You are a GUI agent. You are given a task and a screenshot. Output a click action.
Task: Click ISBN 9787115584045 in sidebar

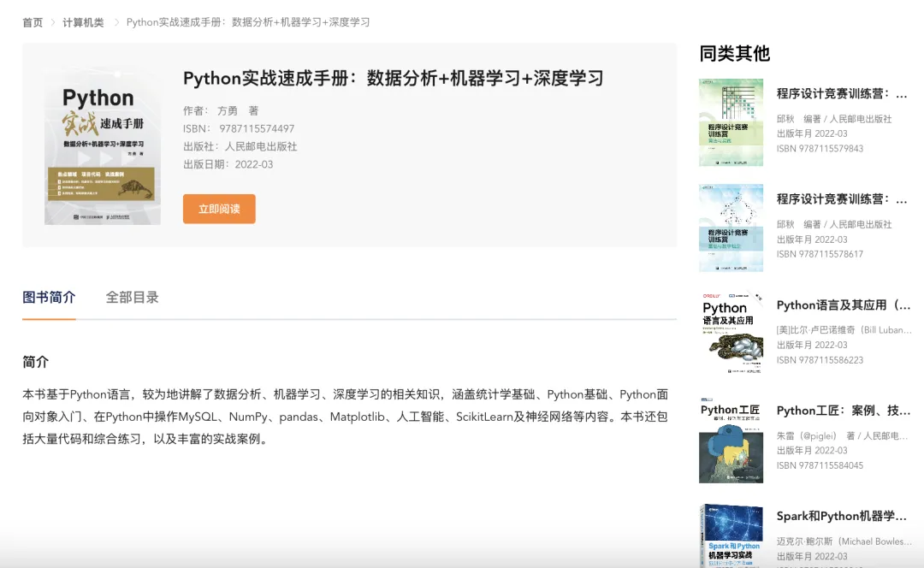[x=820, y=465]
